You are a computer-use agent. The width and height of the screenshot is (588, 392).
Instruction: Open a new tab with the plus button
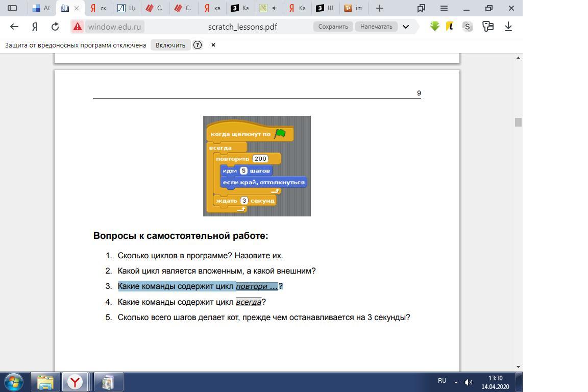point(380,8)
